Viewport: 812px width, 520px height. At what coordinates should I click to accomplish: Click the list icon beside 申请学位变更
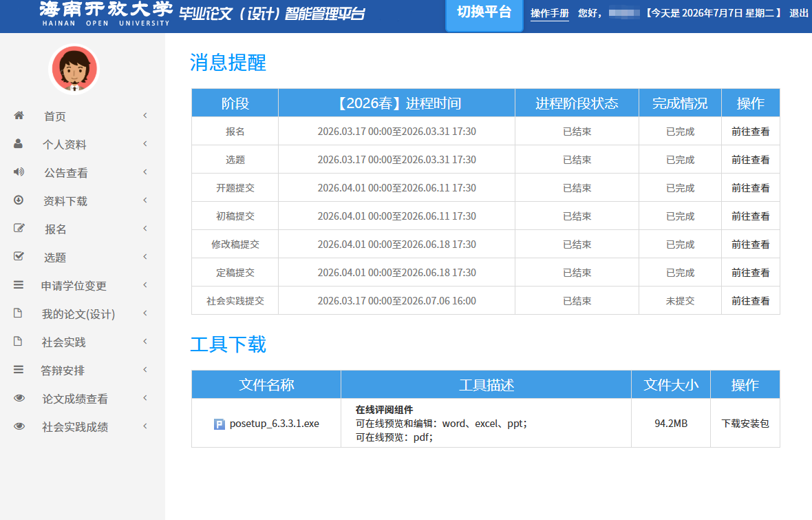19,284
